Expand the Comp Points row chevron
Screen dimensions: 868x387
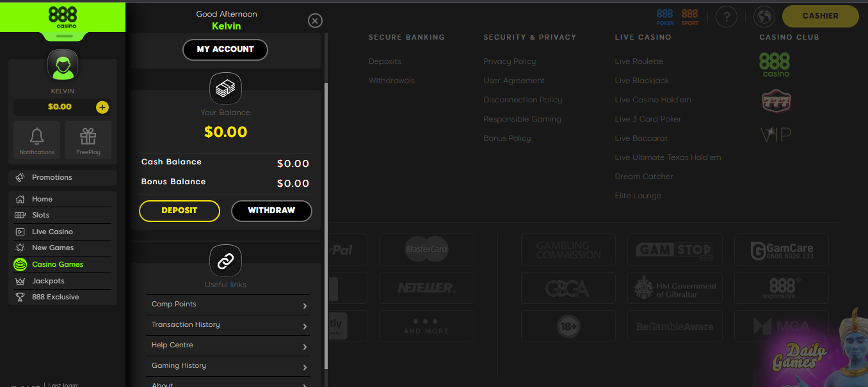(x=305, y=306)
